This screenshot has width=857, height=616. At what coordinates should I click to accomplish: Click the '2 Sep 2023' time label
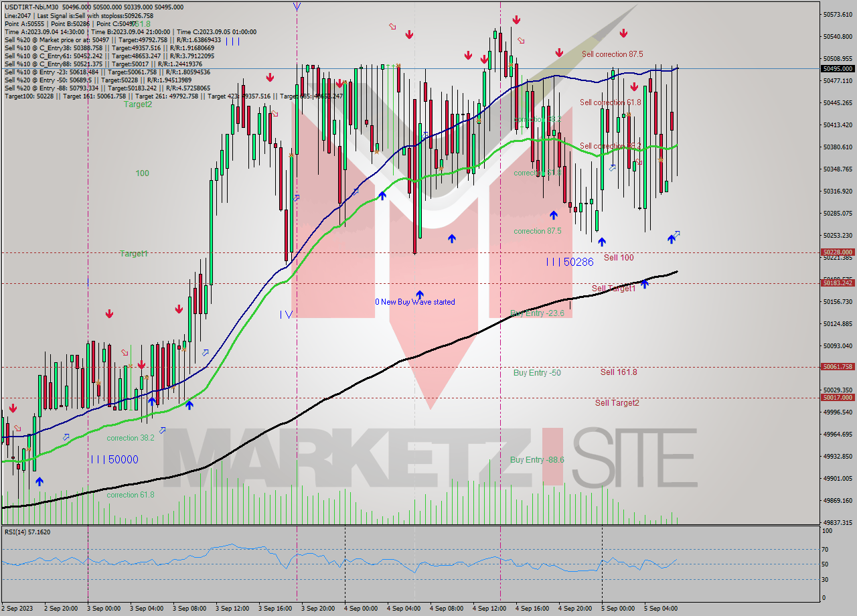(17, 609)
